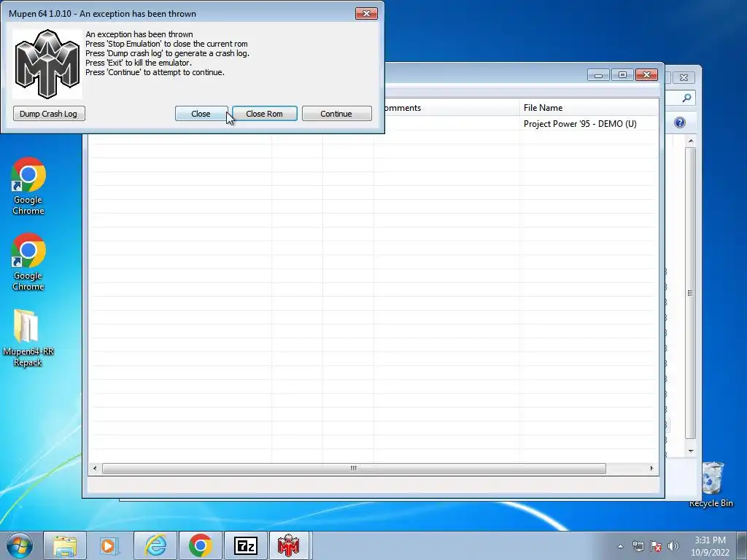This screenshot has width=747, height=560.
Task: Open the second Google Chrome desktop shortcut
Action: click(28, 262)
